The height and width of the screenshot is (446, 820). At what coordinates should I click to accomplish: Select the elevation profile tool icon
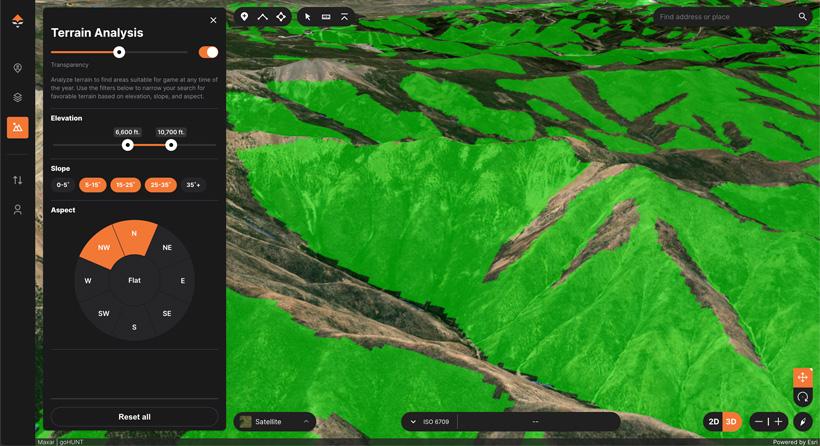click(x=345, y=17)
